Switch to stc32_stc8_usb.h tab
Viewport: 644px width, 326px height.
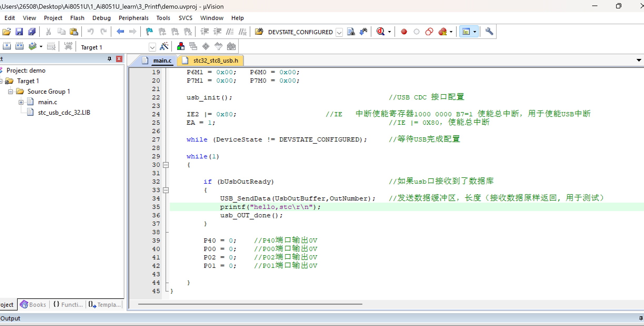click(215, 61)
